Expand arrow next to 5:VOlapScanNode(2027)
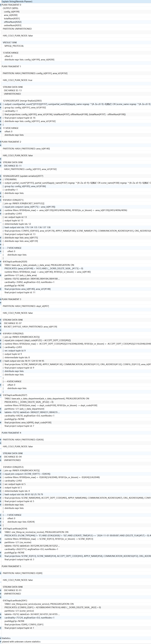 [x=1, y=395]
